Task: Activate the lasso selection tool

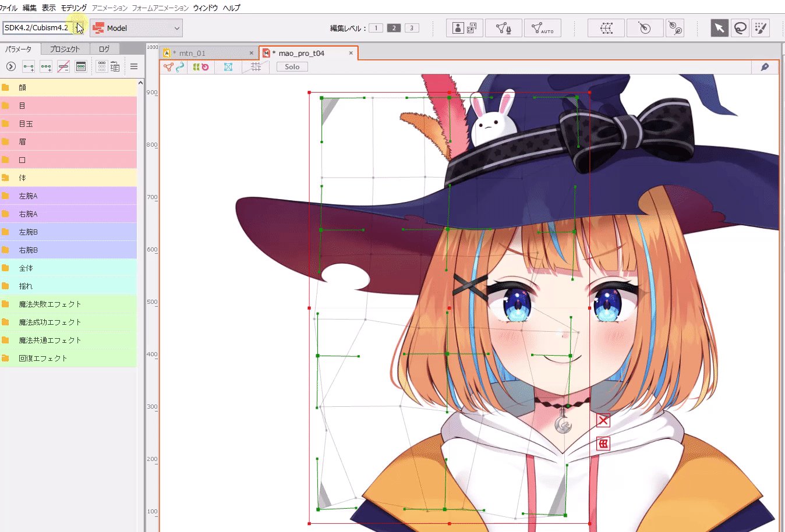Action: (740, 27)
